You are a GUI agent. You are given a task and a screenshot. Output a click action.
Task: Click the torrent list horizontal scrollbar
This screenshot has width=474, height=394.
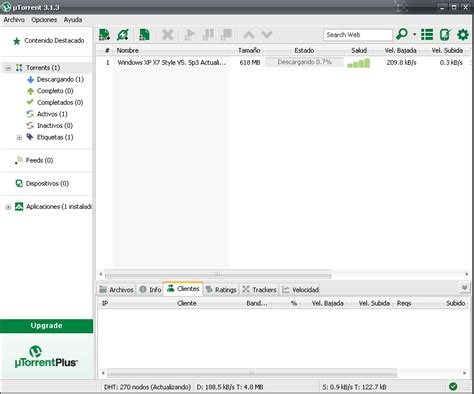[218, 274]
